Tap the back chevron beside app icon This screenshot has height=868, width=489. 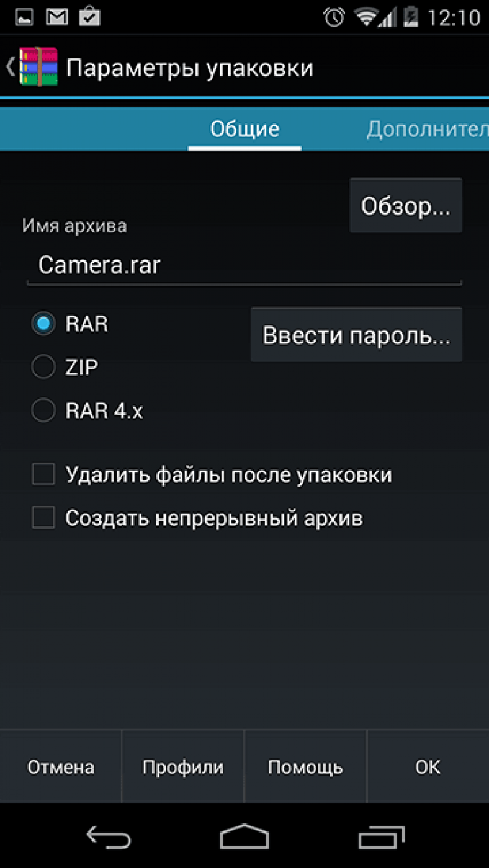click(x=10, y=67)
